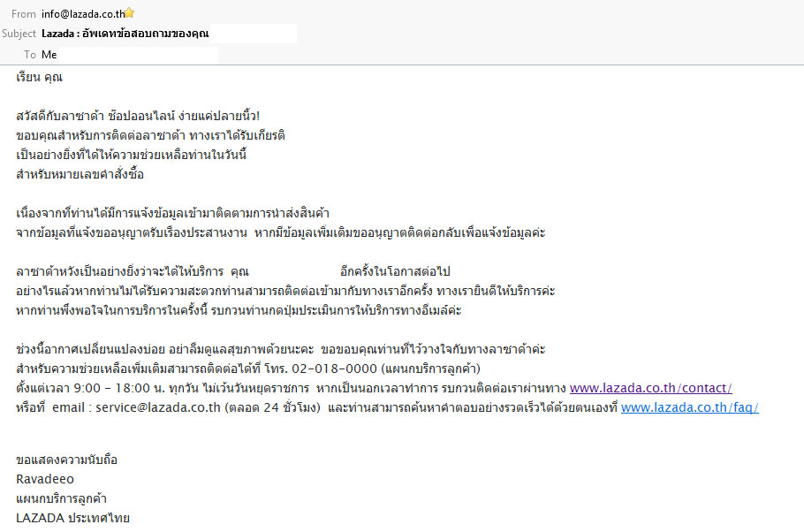
Task: Click the hours text 9:00 - 18:00 น.
Action: click(119, 388)
